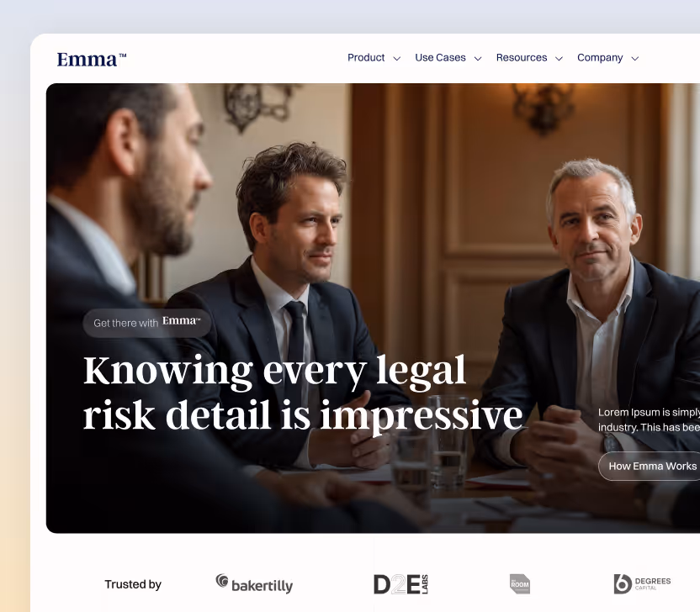Click the Emma wordmark inside the hero badge
700x612 pixels.
(x=181, y=321)
